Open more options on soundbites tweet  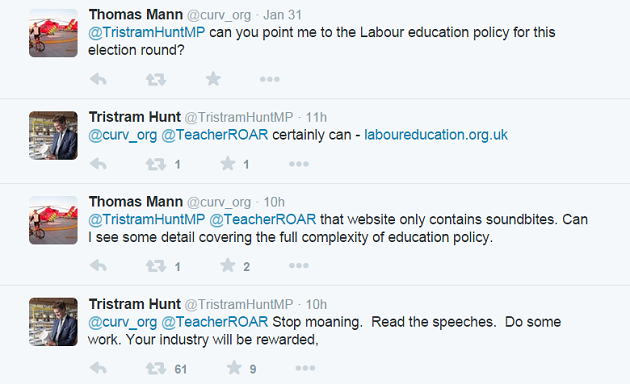click(x=299, y=266)
